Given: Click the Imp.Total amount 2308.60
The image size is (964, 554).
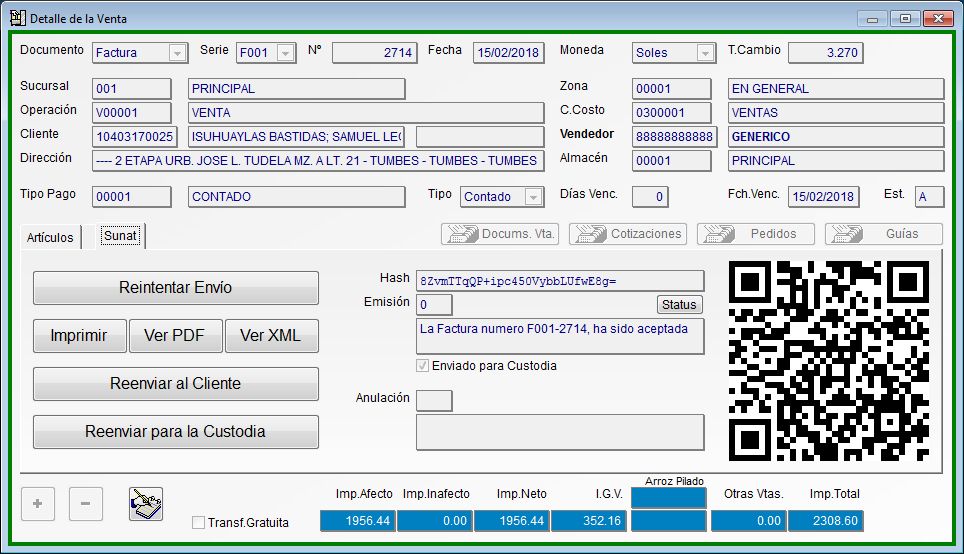Looking at the screenshot, I should tap(826, 521).
